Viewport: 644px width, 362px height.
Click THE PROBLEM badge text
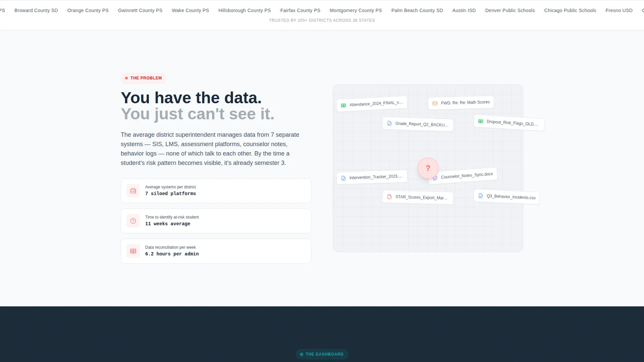[x=146, y=78]
